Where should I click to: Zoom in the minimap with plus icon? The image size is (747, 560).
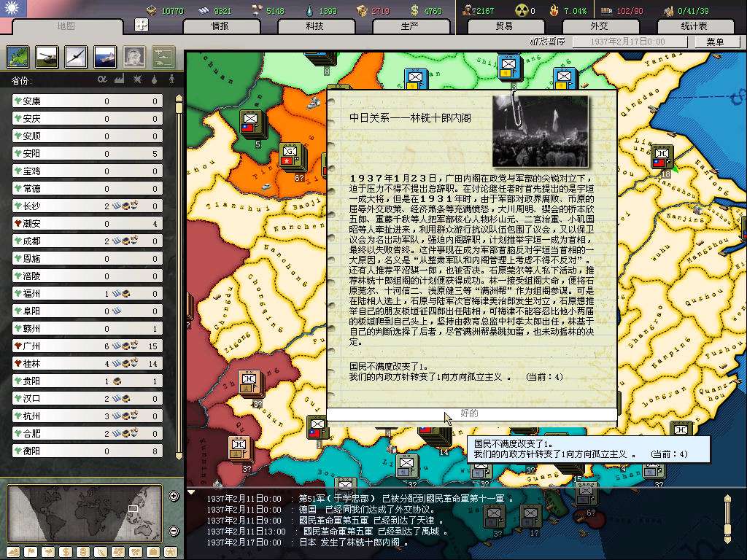pos(174,496)
